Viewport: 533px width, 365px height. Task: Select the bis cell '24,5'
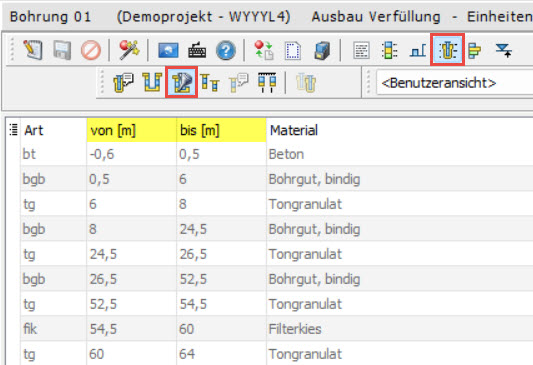(x=222, y=229)
